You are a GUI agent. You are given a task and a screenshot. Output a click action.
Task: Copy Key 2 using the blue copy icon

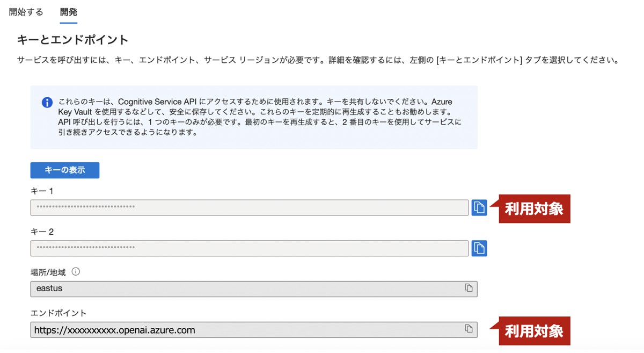coord(479,248)
